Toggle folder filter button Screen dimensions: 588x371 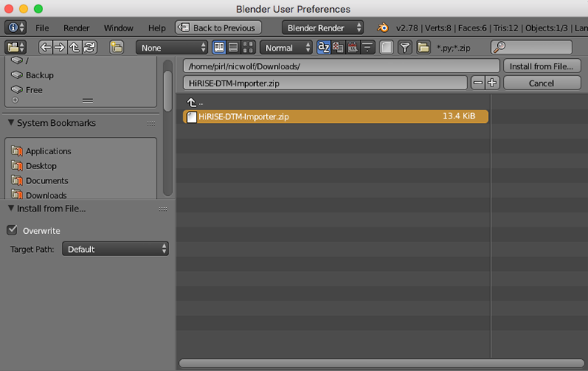[x=423, y=47]
